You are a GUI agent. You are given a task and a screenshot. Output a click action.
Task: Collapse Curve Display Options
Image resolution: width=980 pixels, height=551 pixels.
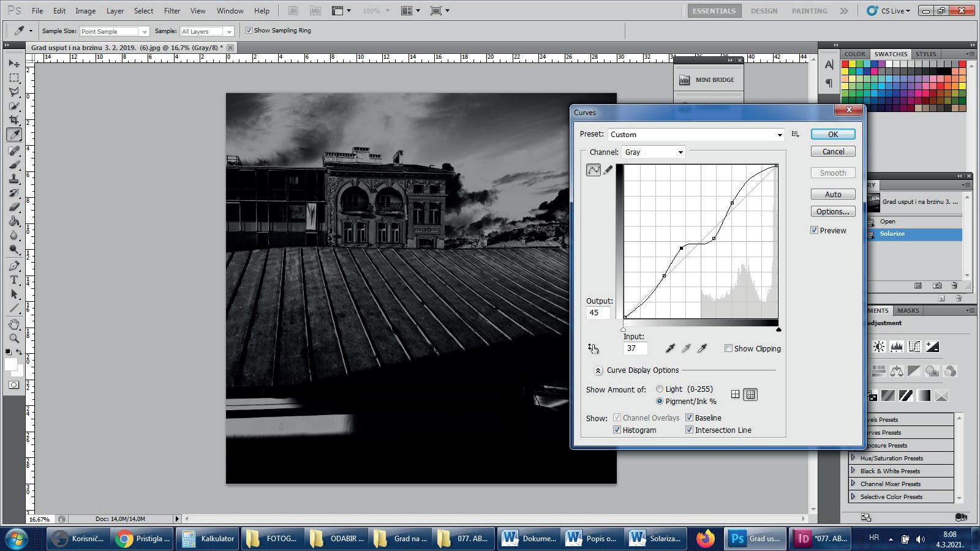click(598, 370)
